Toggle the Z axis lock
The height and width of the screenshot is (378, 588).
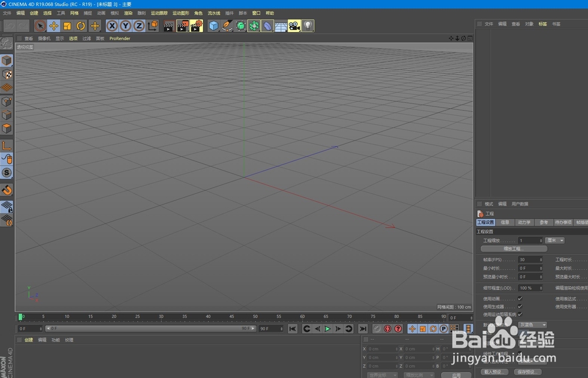(x=139, y=26)
